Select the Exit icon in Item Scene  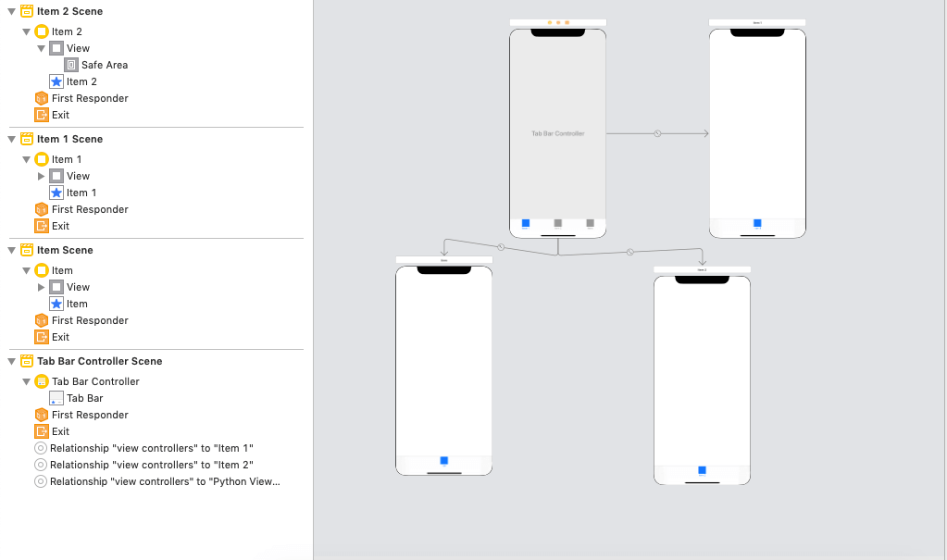pyautogui.click(x=41, y=337)
